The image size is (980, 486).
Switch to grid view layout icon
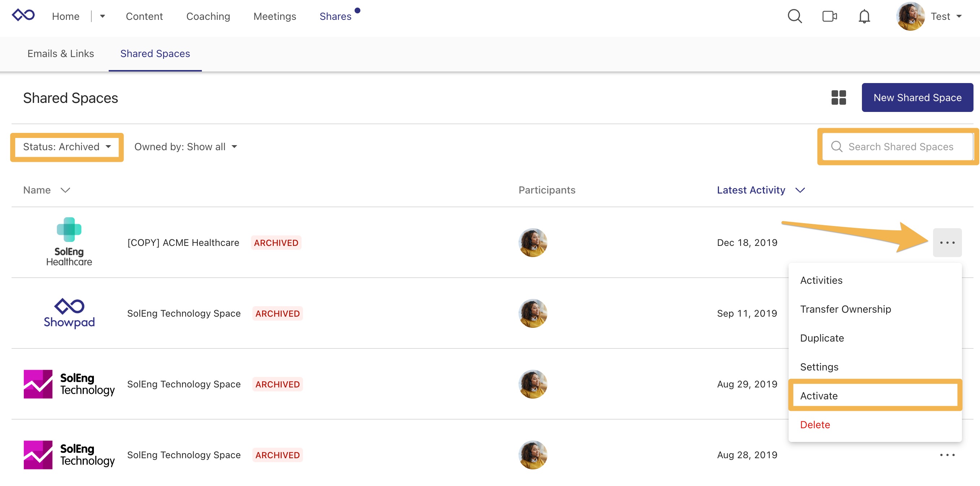click(x=838, y=97)
